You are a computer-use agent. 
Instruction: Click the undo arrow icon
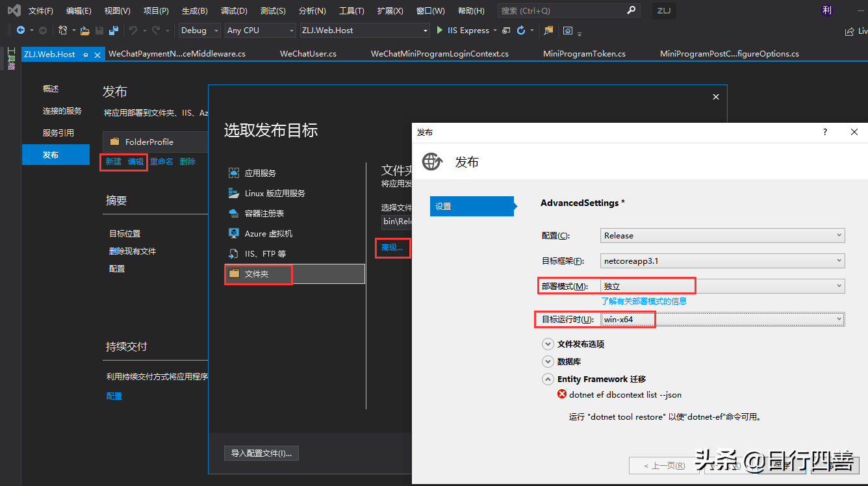(x=133, y=31)
